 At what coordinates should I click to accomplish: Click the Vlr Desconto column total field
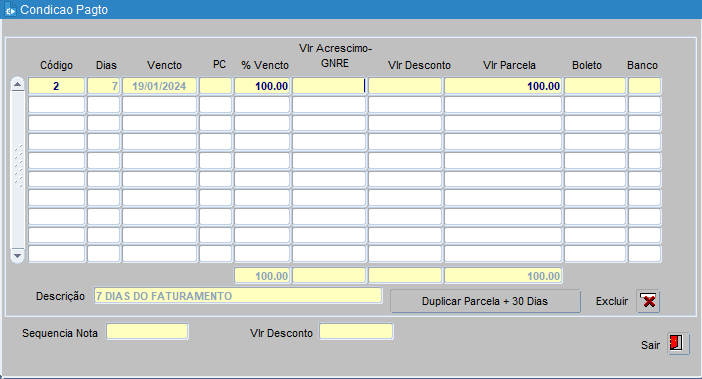coord(405,276)
